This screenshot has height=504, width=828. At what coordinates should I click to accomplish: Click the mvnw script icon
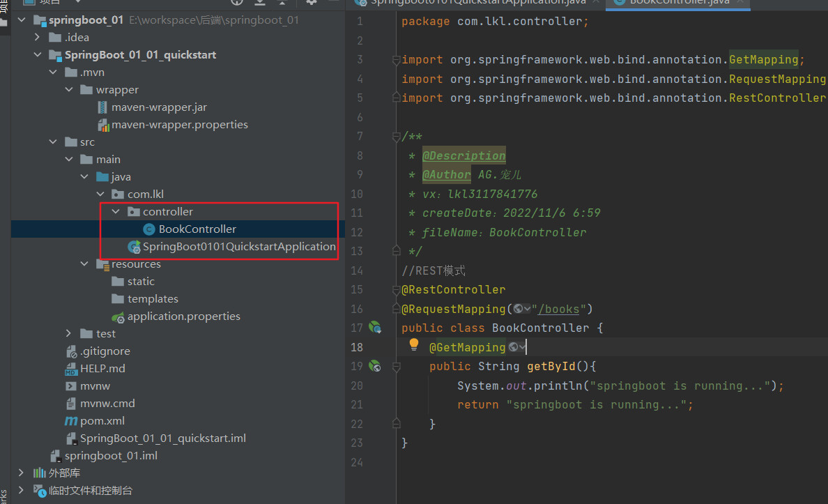pos(71,386)
